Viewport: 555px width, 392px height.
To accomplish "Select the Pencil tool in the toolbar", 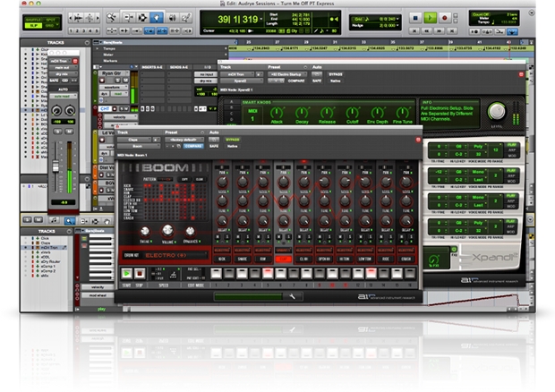I will tap(186, 17).
